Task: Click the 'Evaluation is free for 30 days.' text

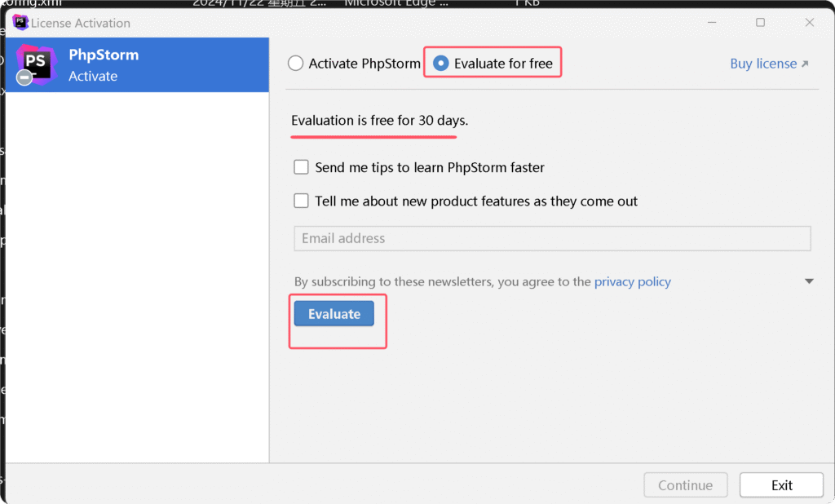Action: pyautogui.click(x=380, y=121)
